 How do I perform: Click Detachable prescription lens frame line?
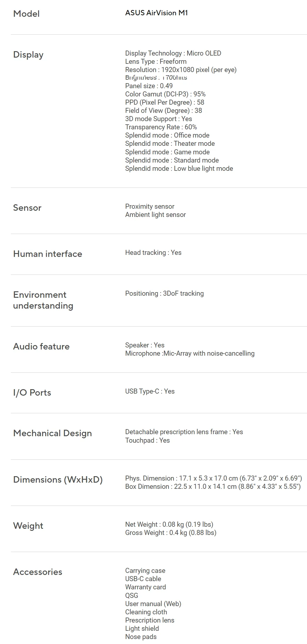click(x=184, y=432)
